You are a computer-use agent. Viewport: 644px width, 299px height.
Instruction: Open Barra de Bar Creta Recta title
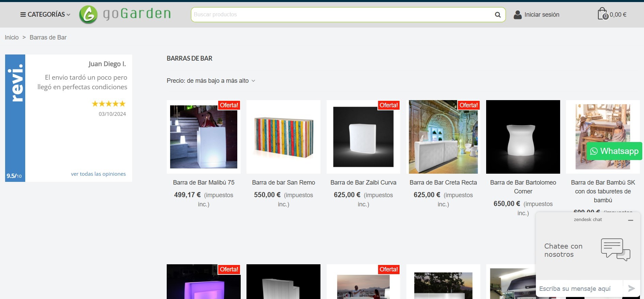pos(443,183)
